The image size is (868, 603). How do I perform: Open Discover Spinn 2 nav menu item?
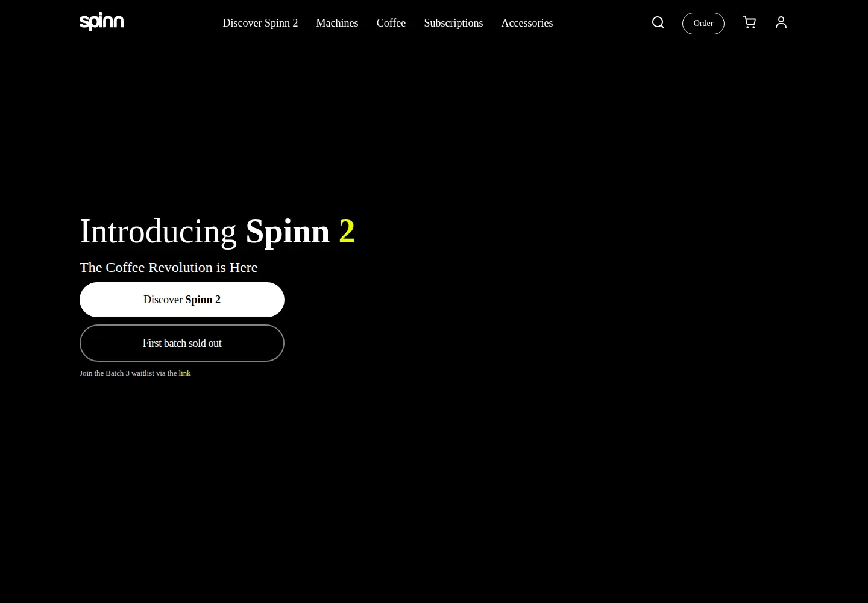point(260,23)
